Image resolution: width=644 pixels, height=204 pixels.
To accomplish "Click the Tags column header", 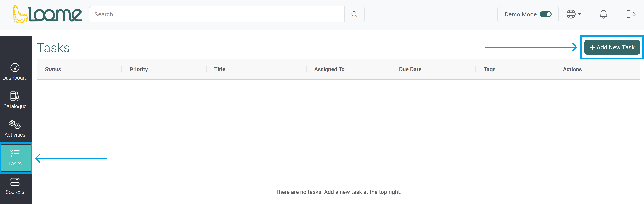I will [489, 69].
